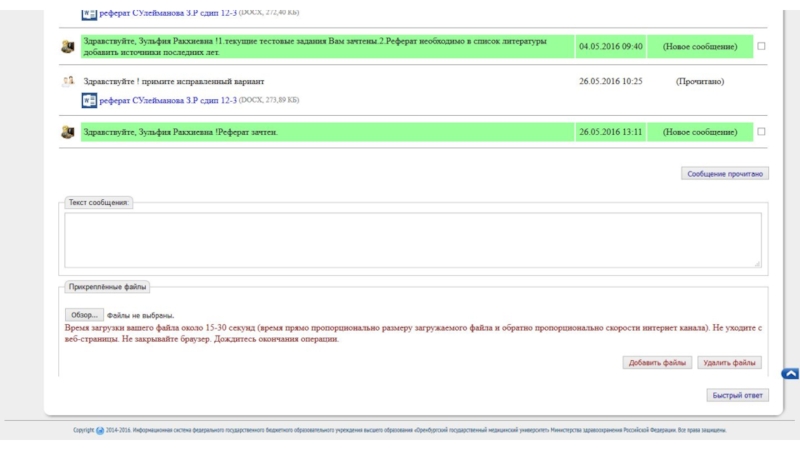
Task: Click the globe icon in the copyright footer
Action: [x=100, y=431]
